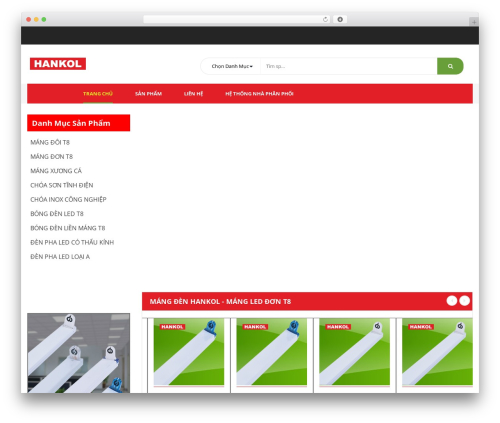Click MÁNG ĐÈN HANKOL - MÁNG LED ĐƠN T8 heading
This screenshot has width=500, height=423.
click(220, 302)
